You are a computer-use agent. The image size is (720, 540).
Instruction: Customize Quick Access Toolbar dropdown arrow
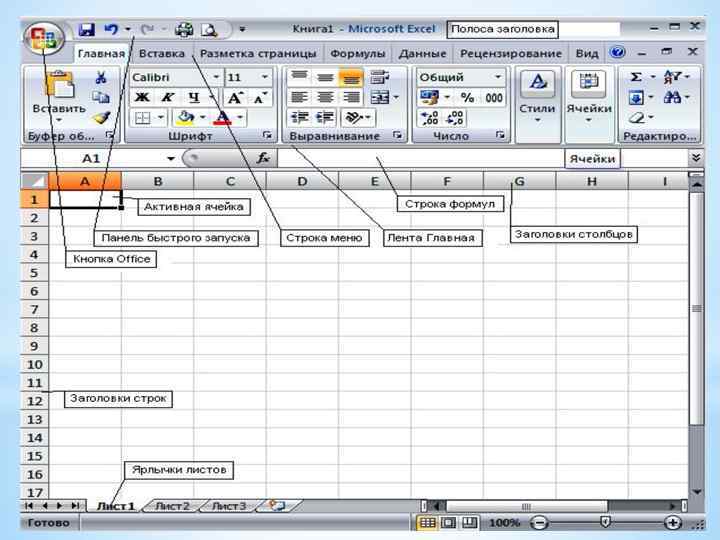pyautogui.click(x=242, y=30)
